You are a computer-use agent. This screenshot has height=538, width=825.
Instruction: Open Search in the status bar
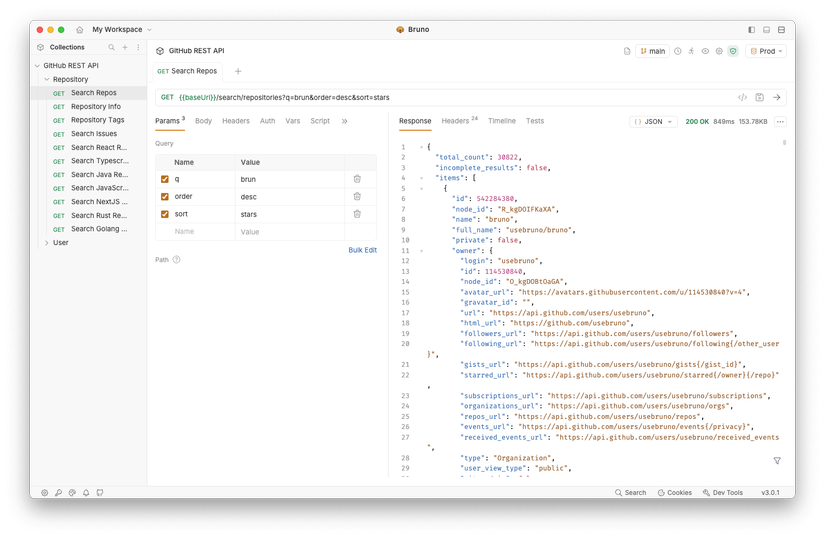[x=630, y=493]
